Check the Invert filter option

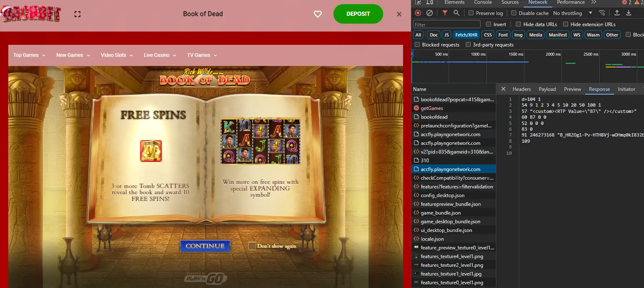488,24
